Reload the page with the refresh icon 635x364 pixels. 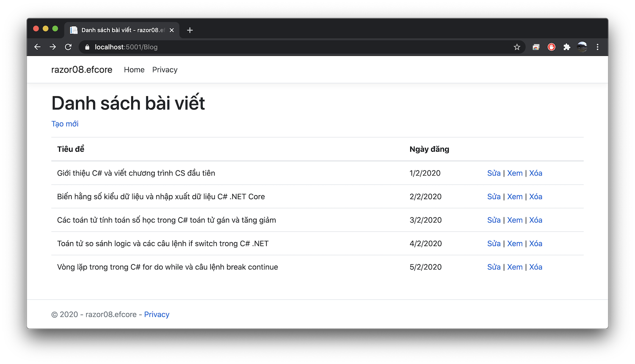click(x=68, y=47)
